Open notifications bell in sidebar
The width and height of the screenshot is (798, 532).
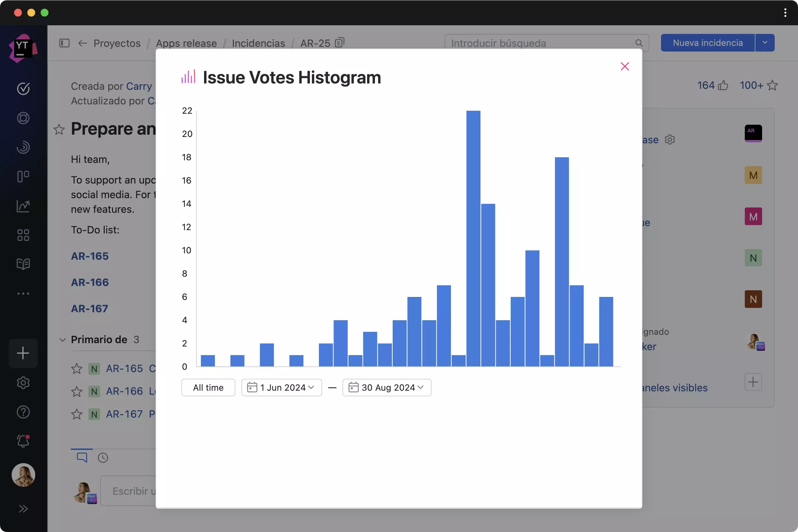pos(23,441)
